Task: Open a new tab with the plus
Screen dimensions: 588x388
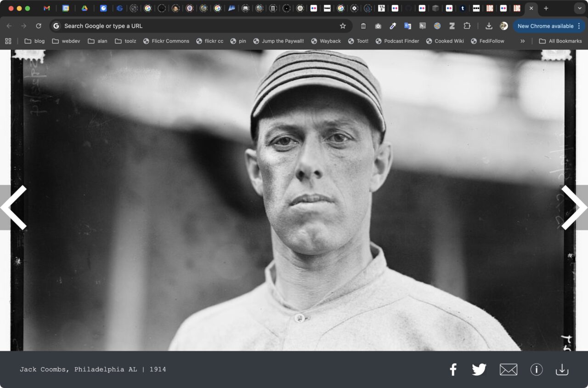Action: pyautogui.click(x=546, y=8)
